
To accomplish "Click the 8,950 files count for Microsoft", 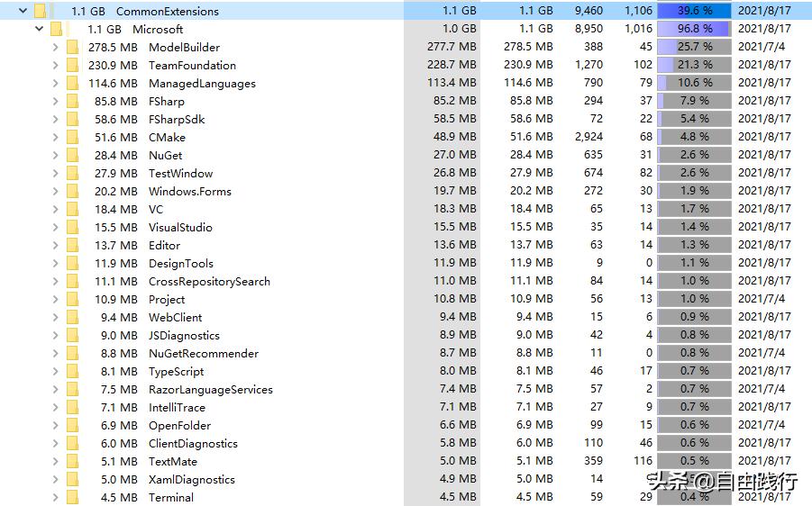I will pos(588,29).
